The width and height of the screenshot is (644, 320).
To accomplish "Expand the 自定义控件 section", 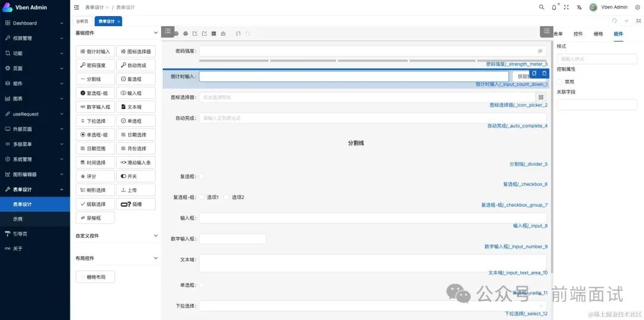I will [x=156, y=236].
